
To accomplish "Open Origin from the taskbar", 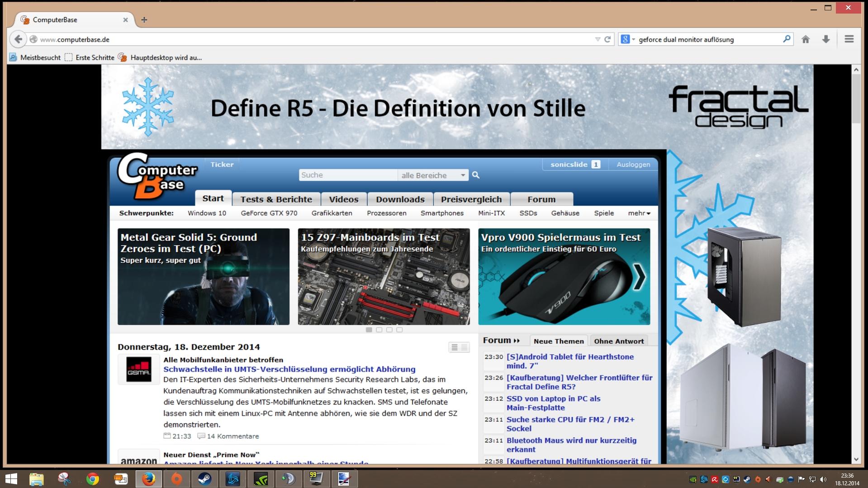I will [x=176, y=479].
